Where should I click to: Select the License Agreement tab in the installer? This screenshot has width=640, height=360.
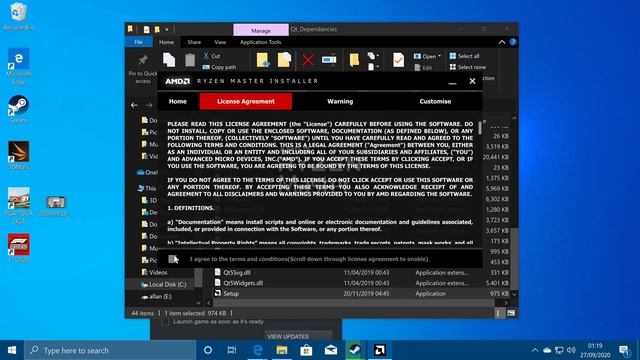point(246,101)
